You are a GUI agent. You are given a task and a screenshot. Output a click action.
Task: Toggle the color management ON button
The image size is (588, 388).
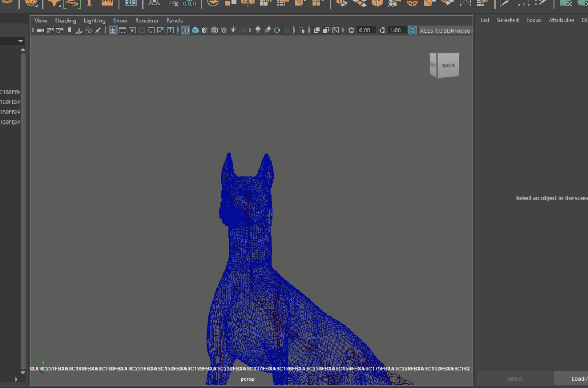(x=412, y=30)
